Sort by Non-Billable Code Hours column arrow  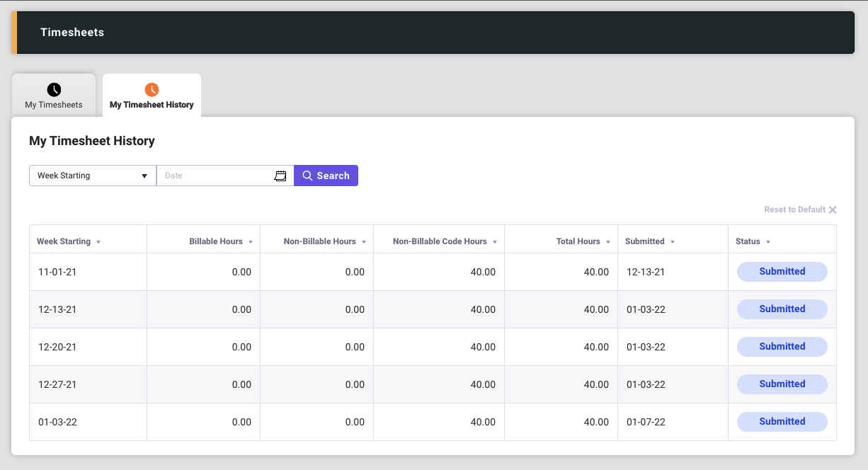(494, 242)
